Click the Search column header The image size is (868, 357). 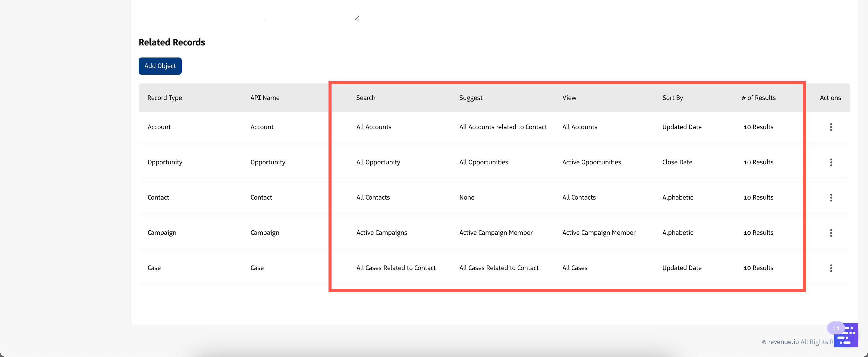coord(366,98)
